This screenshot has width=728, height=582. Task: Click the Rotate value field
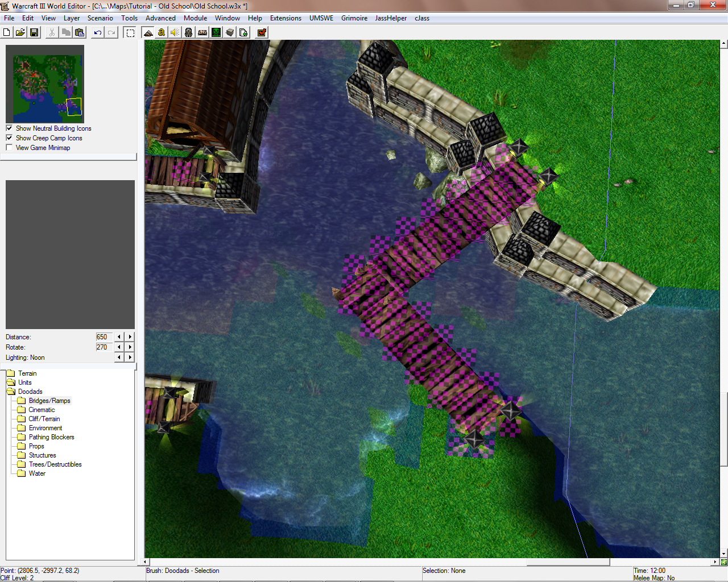coord(104,347)
